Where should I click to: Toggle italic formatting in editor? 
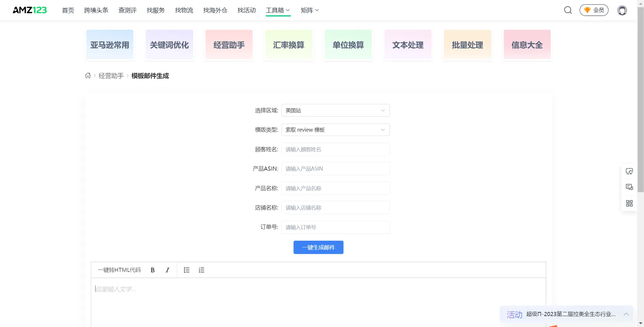(x=167, y=270)
